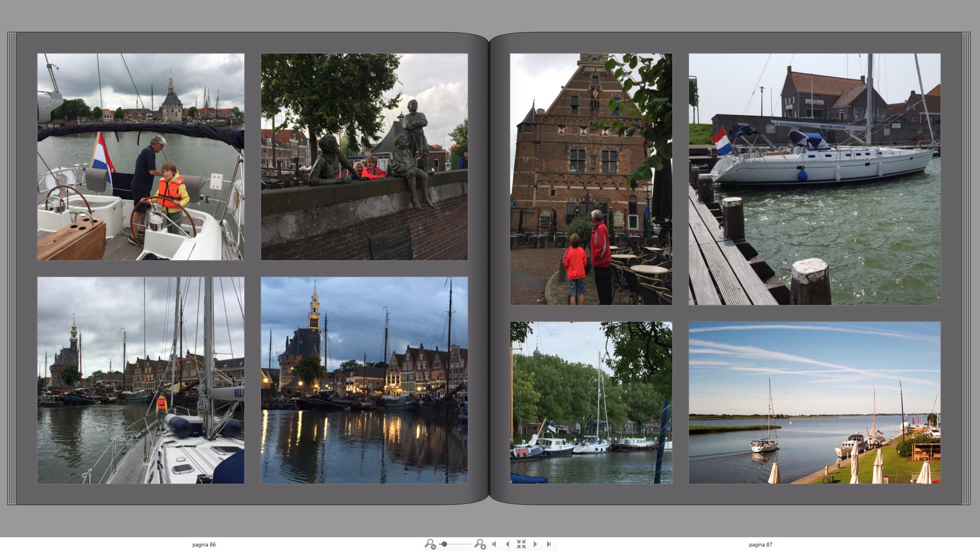Go to the previous page spread
The height and width of the screenshot is (551, 980).
(508, 544)
